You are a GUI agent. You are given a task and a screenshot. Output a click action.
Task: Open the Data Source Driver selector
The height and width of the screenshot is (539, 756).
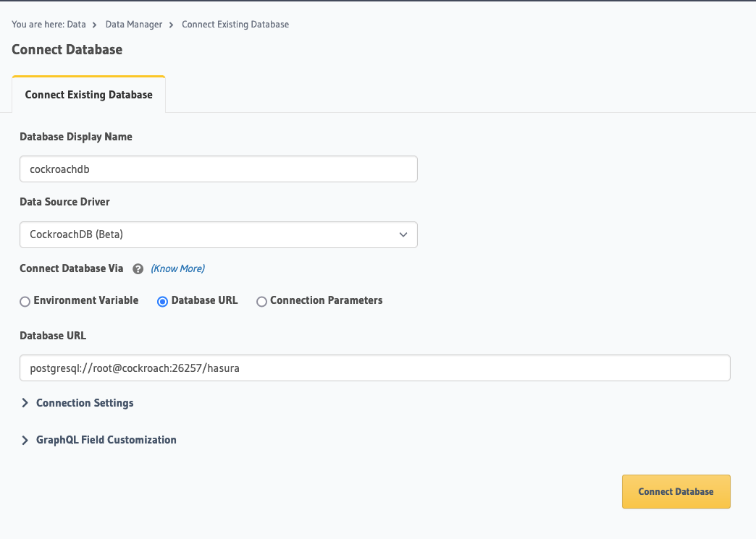pyautogui.click(x=218, y=234)
